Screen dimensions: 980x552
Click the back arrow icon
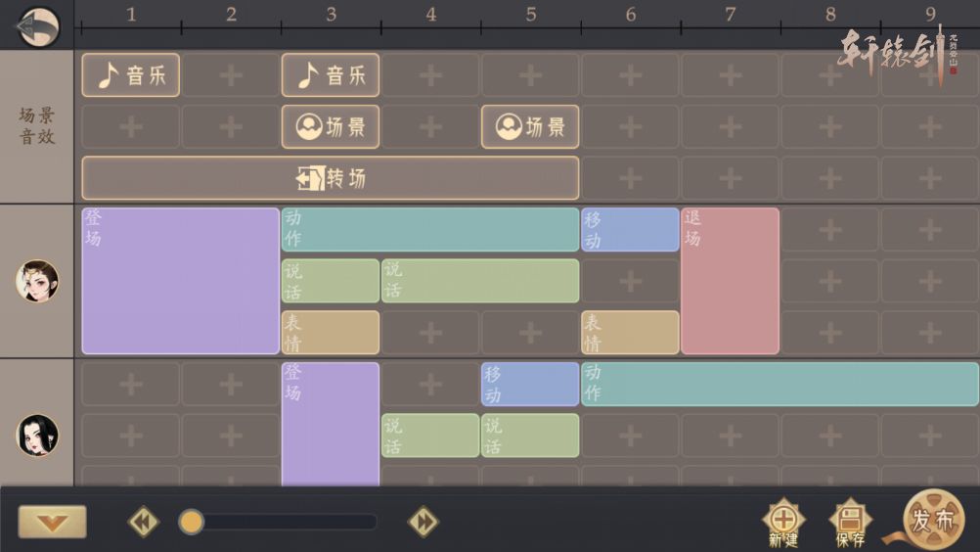[37, 26]
